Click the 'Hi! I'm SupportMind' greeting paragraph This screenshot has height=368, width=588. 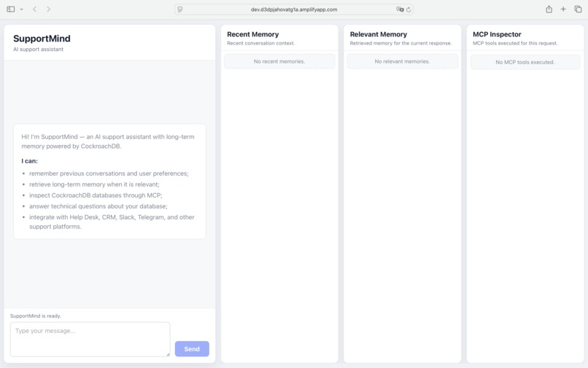pyautogui.click(x=108, y=141)
